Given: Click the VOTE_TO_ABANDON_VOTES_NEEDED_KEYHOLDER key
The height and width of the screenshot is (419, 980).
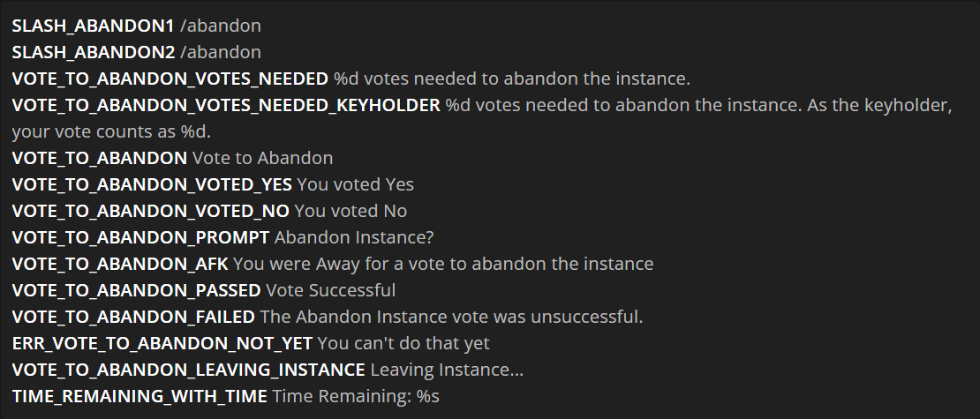Looking at the screenshot, I should 226,105.
